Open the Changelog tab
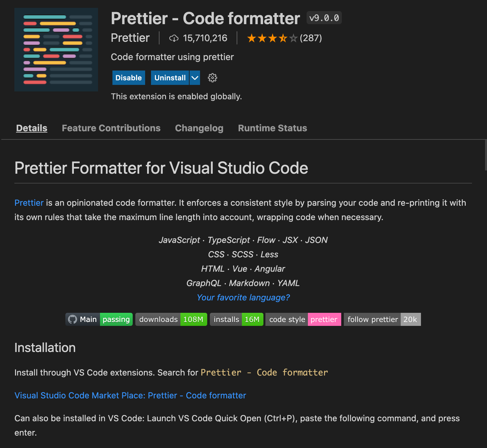Screen dimensions: 487x448 coord(199,128)
